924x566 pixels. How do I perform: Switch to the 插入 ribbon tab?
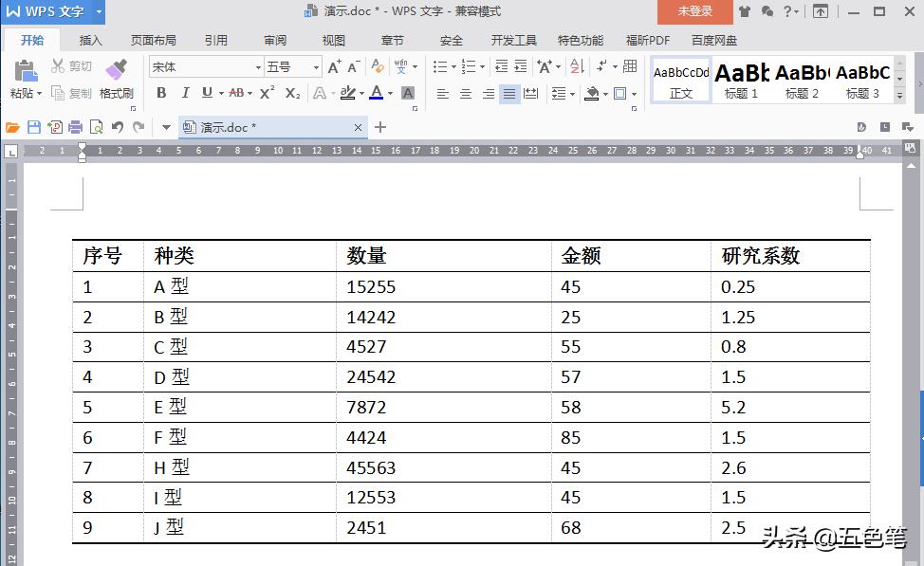[x=90, y=40]
